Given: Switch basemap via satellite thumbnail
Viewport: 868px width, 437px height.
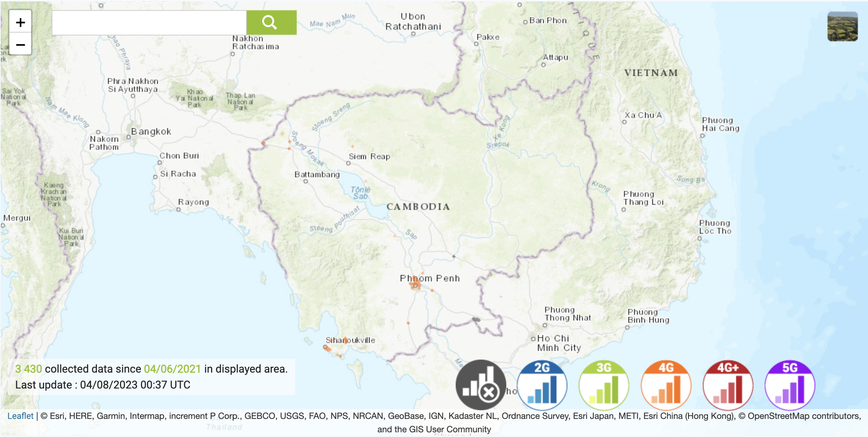Looking at the screenshot, I should [x=842, y=26].
